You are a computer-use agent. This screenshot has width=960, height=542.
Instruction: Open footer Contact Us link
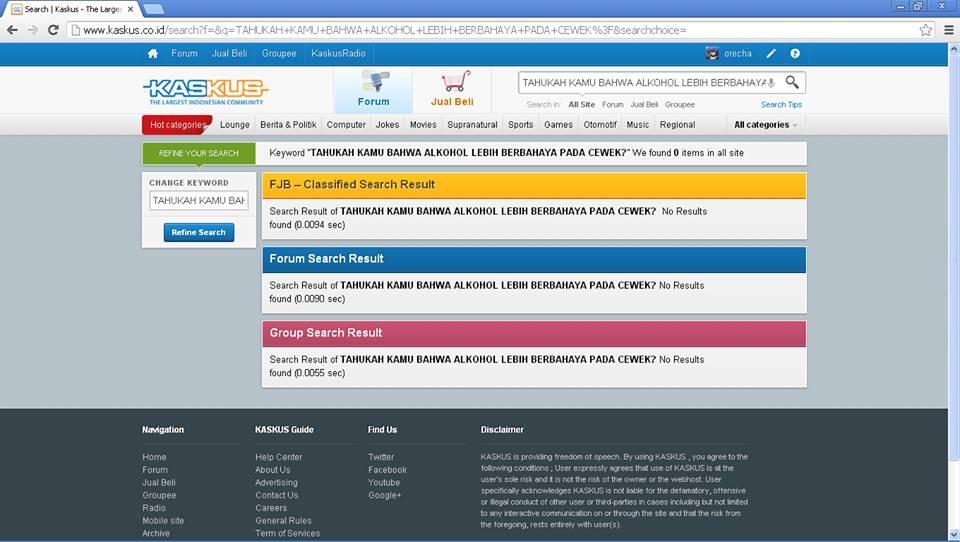pyautogui.click(x=277, y=495)
